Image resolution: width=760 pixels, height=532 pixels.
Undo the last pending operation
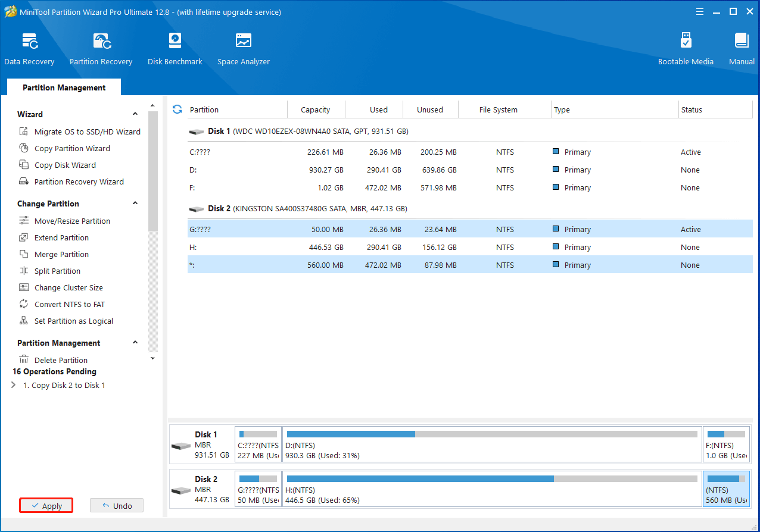(x=117, y=506)
